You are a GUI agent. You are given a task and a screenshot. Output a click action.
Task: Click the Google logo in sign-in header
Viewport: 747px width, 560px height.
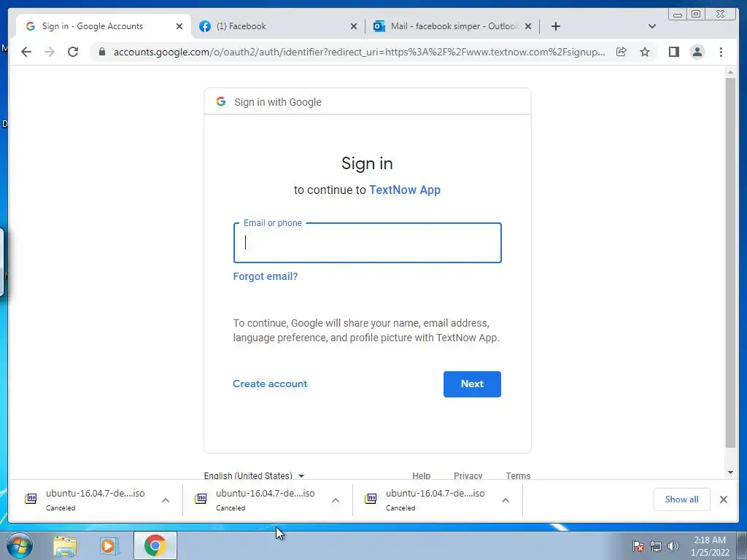(x=220, y=101)
